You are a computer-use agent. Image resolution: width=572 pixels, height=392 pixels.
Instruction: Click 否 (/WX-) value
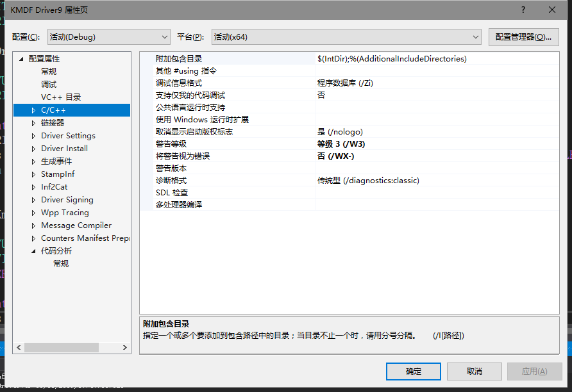coord(335,156)
